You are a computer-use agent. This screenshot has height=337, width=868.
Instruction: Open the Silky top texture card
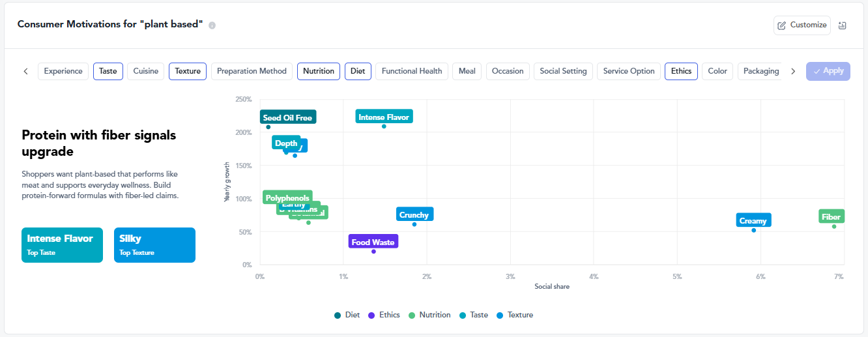pos(154,244)
